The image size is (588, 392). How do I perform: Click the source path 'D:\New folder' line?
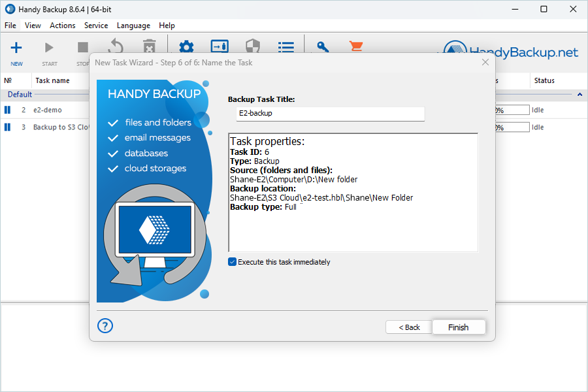[x=293, y=179]
